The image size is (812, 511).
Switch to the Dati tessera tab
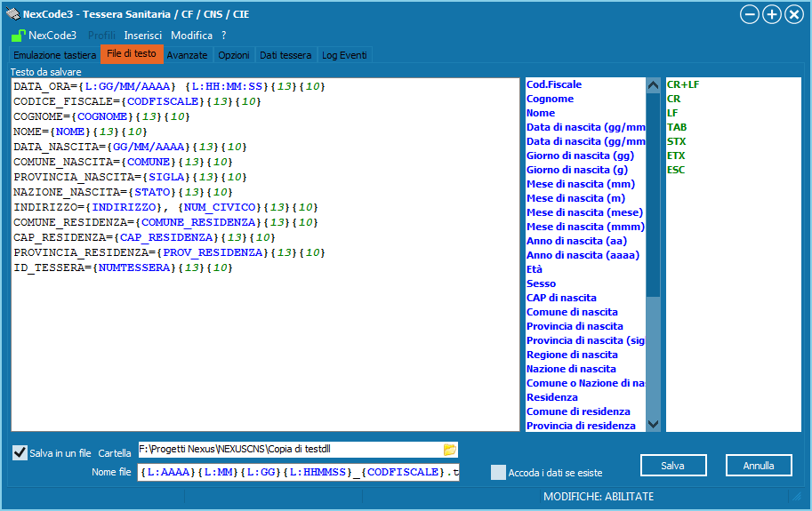click(285, 55)
